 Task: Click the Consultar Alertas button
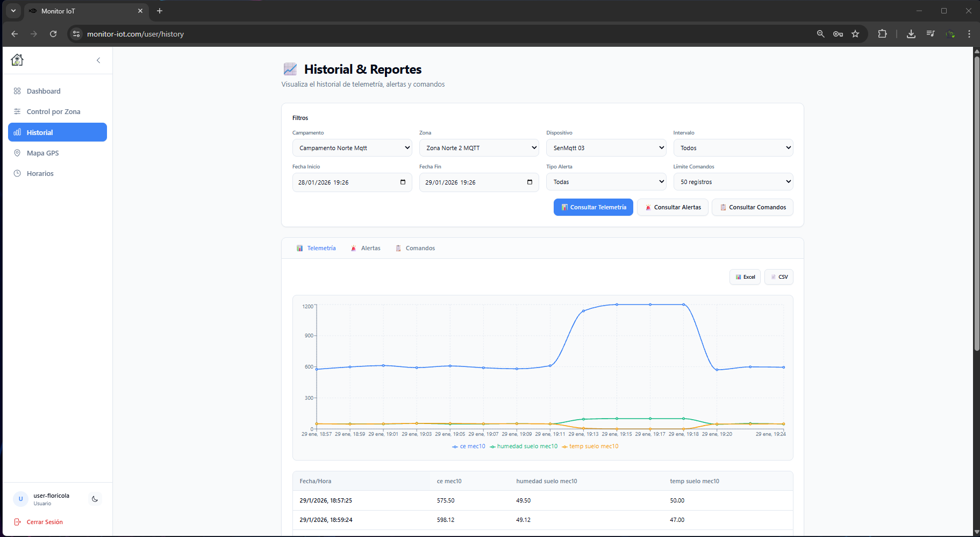(673, 207)
